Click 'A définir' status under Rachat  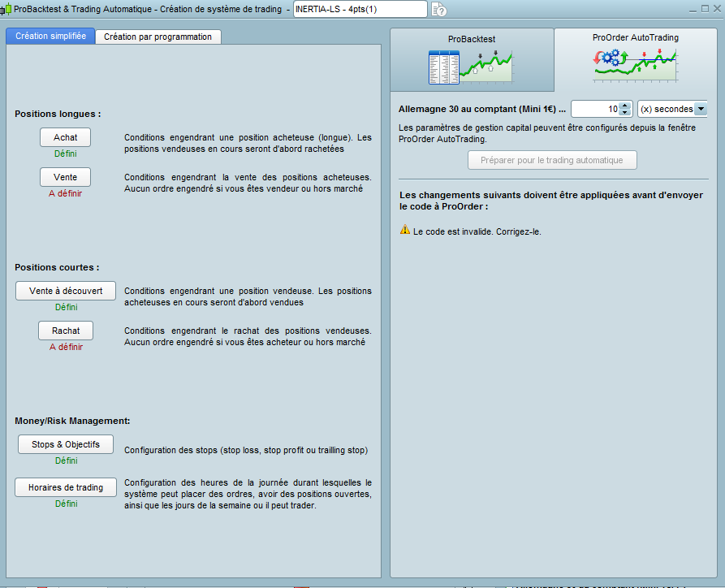[66, 347]
